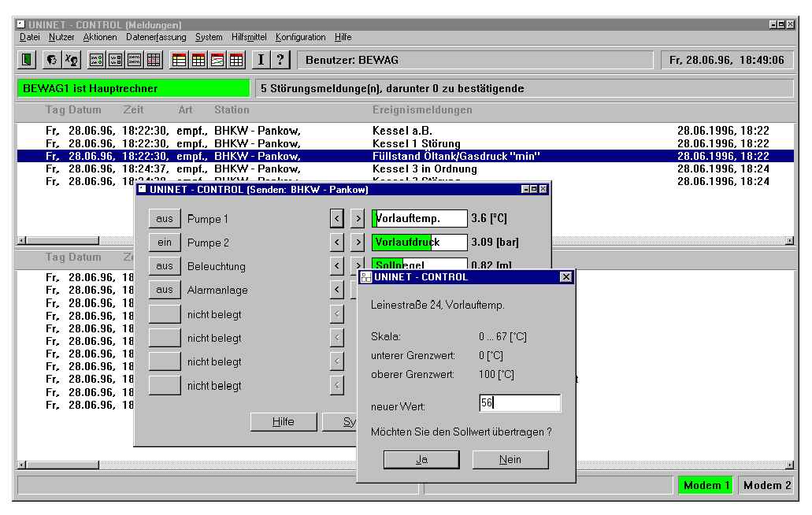Decline setpoint transfer with Nein
Image resolution: width=812 pixels, height=515 pixels.
tap(510, 460)
